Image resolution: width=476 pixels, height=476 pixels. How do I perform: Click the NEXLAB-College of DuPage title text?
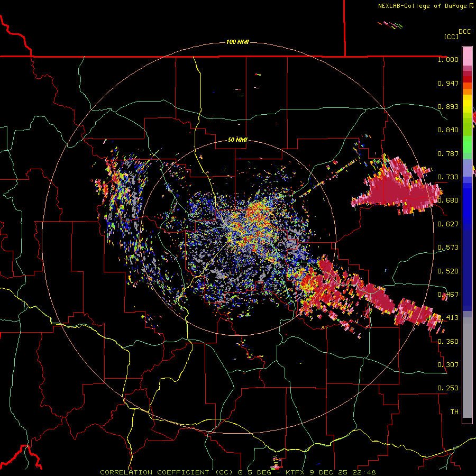click(425, 6)
